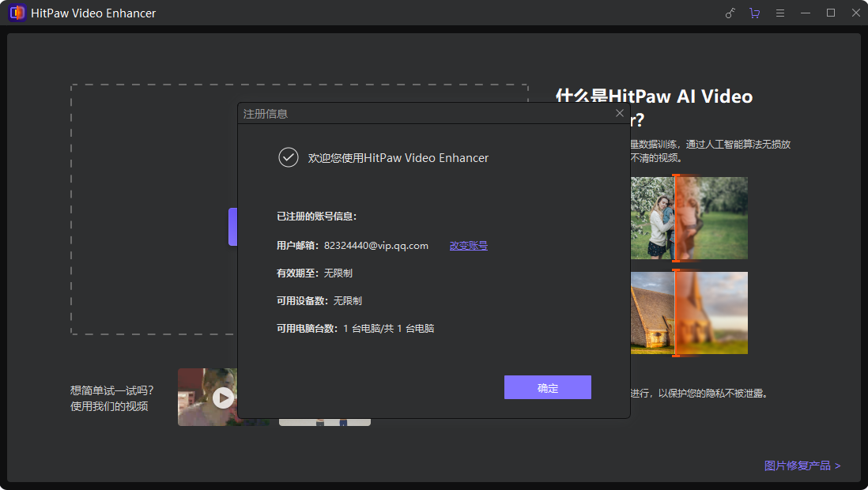Click the 想简单试一试吗 prompt text

click(111, 390)
